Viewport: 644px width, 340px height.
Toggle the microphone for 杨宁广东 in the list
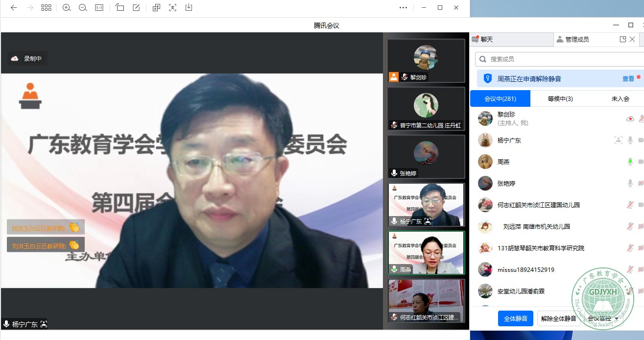point(630,140)
